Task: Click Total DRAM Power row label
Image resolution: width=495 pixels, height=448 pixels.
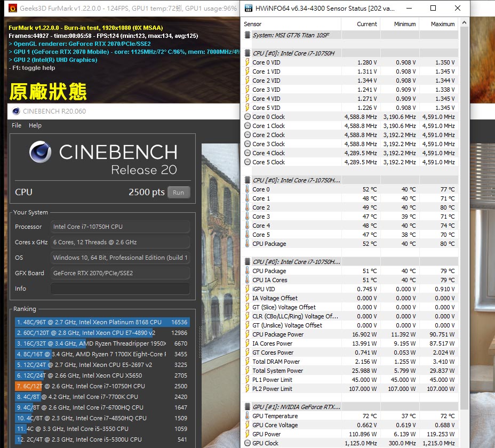Action: click(x=276, y=362)
